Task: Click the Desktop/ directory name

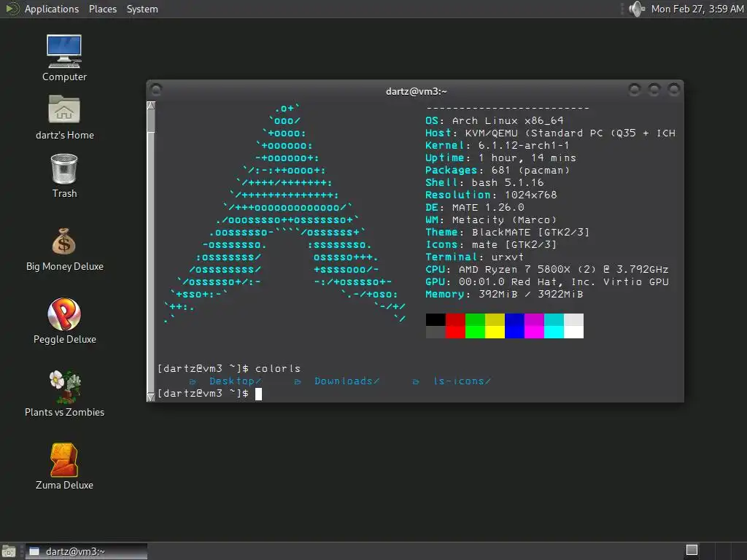Action: (x=236, y=381)
